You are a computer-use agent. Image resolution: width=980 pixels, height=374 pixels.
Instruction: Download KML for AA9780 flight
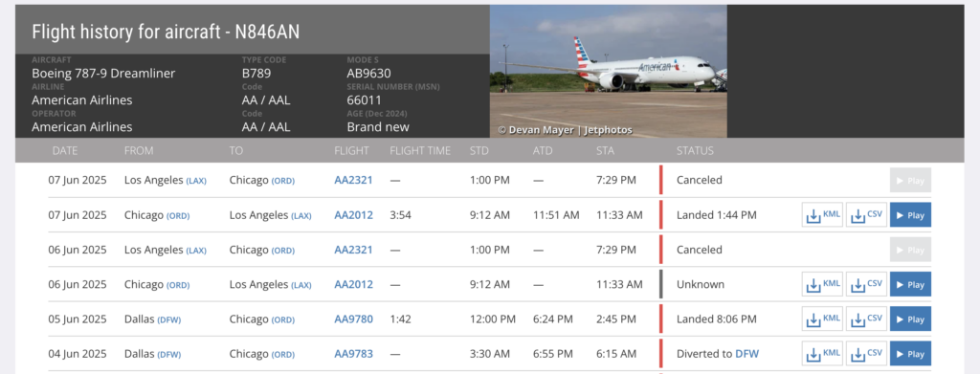[822, 319]
